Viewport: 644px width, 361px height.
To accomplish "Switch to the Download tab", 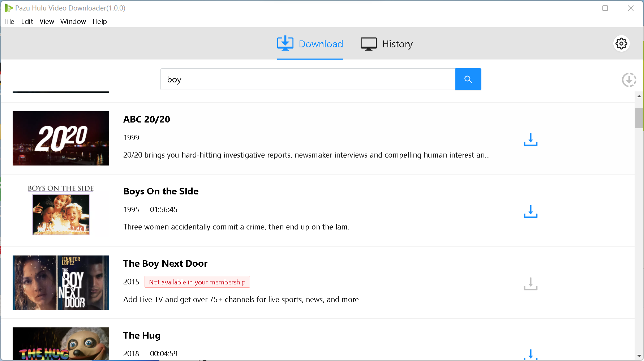I will [x=310, y=44].
